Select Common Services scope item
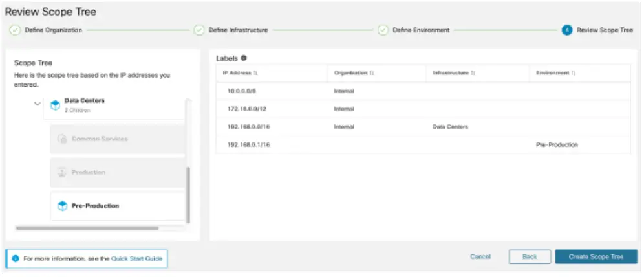This screenshot has width=644, height=277. tap(118, 139)
